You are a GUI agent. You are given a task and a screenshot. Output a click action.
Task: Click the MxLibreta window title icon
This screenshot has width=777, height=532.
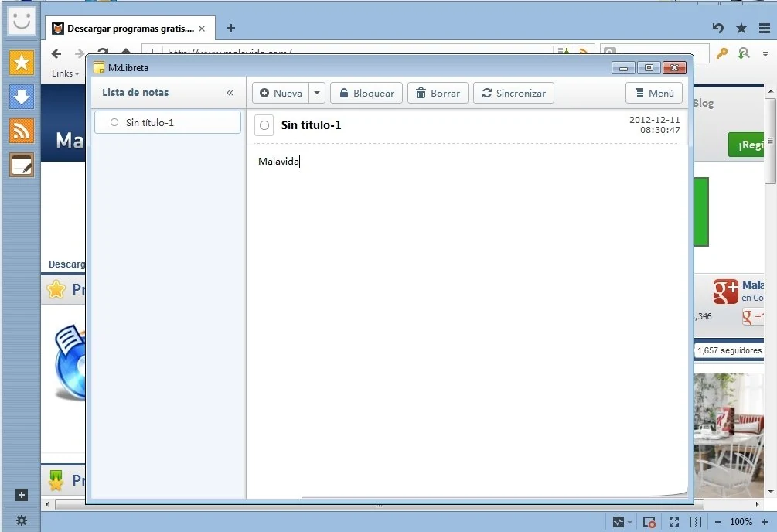(x=99, y=67)
